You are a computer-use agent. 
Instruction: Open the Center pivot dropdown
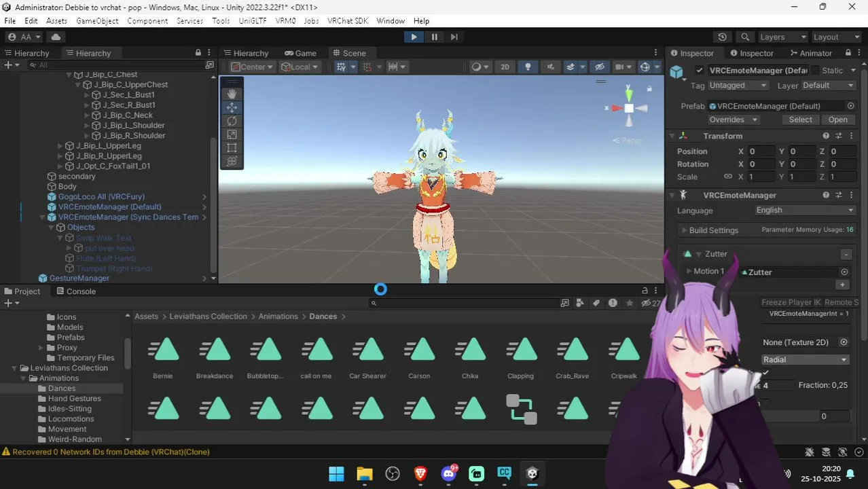252,67
